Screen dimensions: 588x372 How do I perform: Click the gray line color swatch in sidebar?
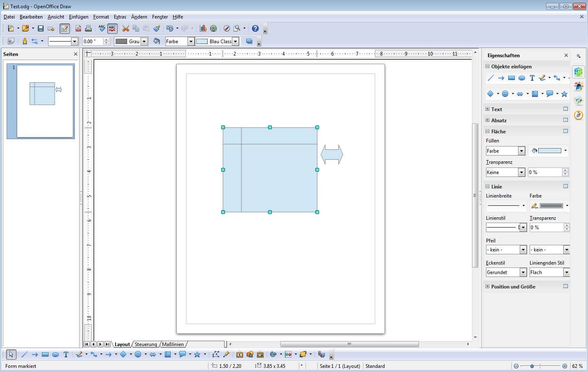pos(551,206)
